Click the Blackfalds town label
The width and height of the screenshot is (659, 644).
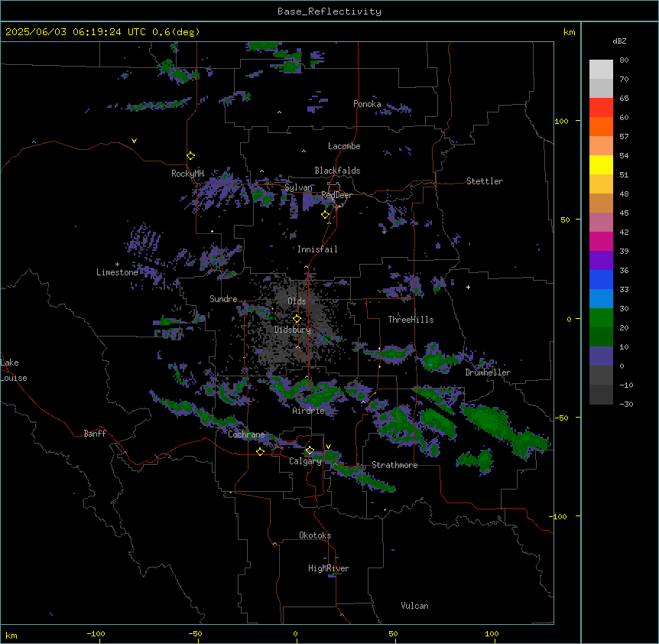click(x=337, y=171)
